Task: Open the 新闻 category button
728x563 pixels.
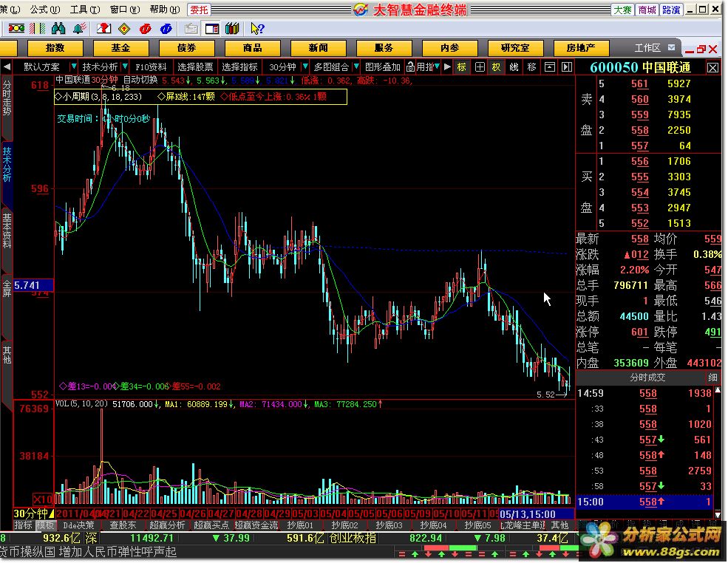Action: click(x=318, y=48)
